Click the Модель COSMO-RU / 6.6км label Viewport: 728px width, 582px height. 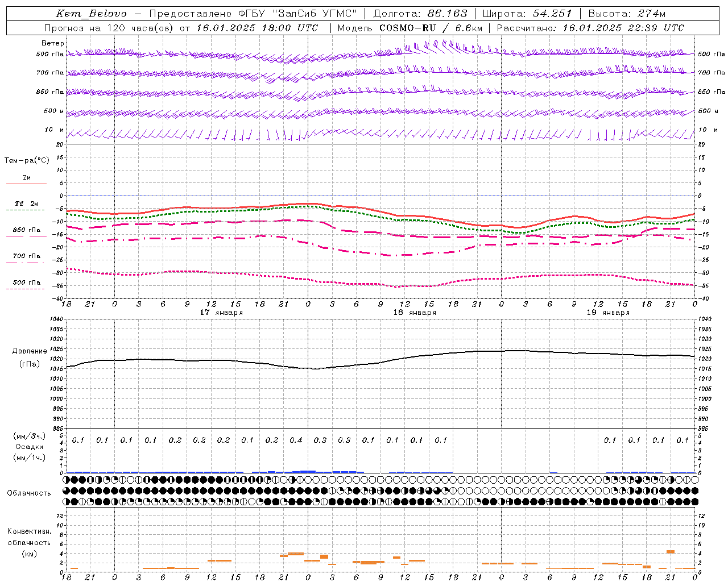pyautogui.click(x=410, y=28)
